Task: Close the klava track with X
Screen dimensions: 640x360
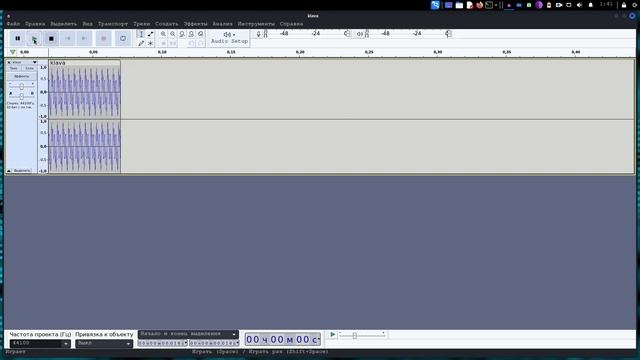Action: (x=9, y=62)
